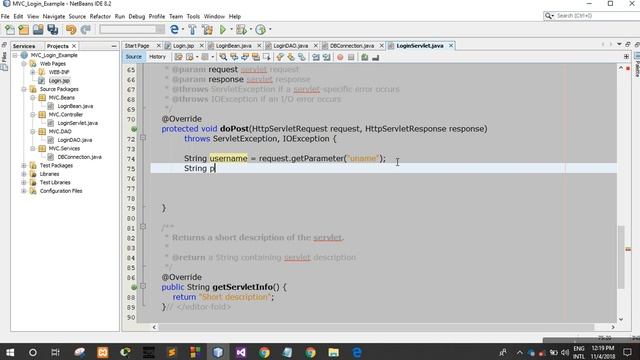This screenshot has width=640, height=360.
Task: Open the Debug menu
Action: tap(137, 16)
